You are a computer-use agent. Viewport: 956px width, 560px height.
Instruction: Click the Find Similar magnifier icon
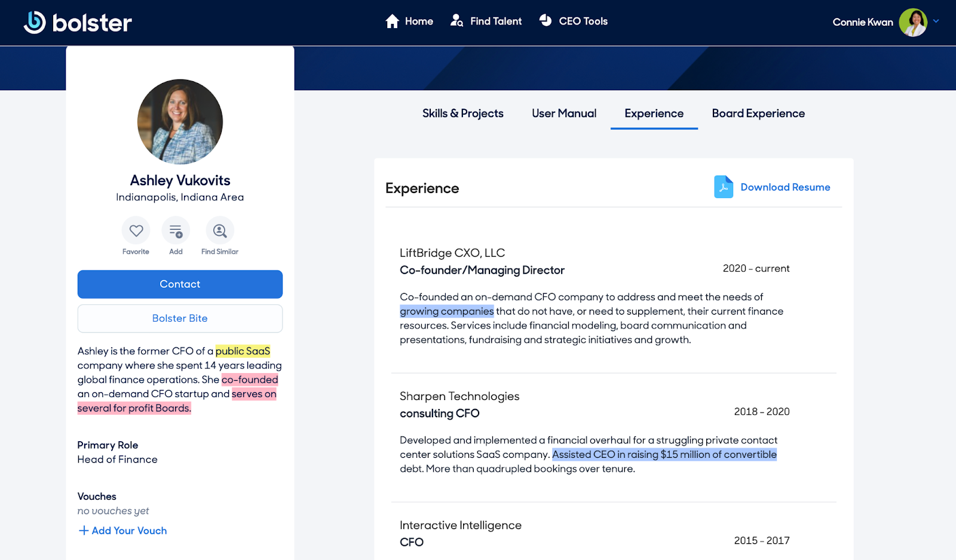tap(220, 230)
